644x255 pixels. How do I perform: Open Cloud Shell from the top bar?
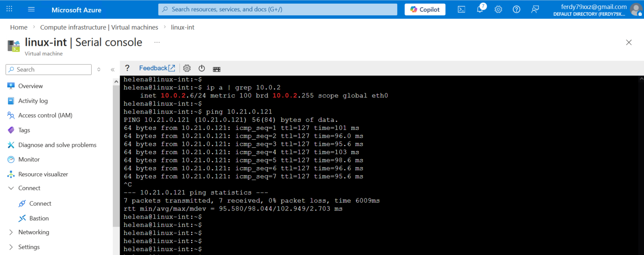[462, 9]
